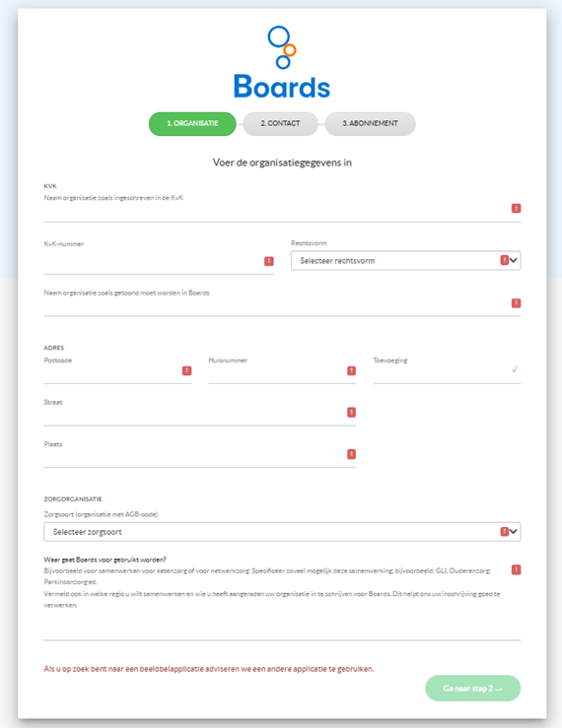Viewport: 562px width, 728px height.
Task: Click warning icon next to Huisnummer field
Action: tap(351, 370)
